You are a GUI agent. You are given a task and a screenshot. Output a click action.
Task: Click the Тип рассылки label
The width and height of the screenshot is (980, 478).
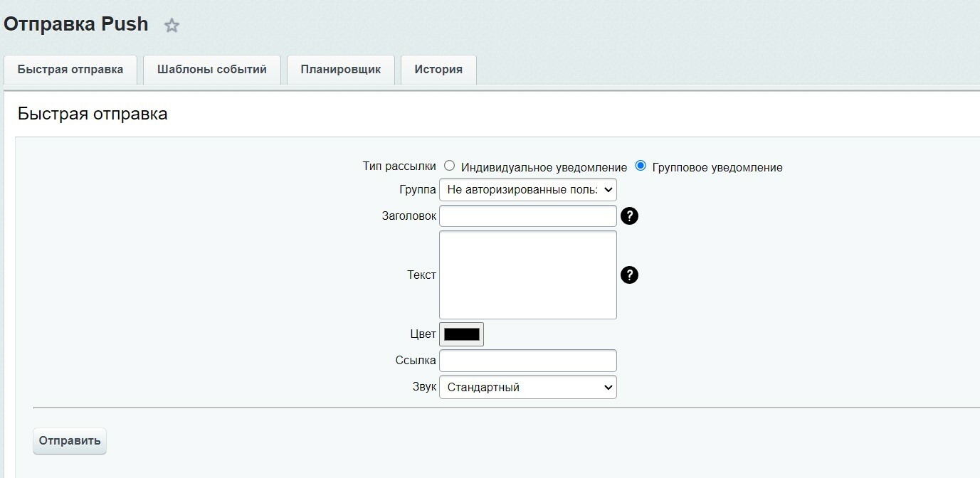(x=399, y=166)
